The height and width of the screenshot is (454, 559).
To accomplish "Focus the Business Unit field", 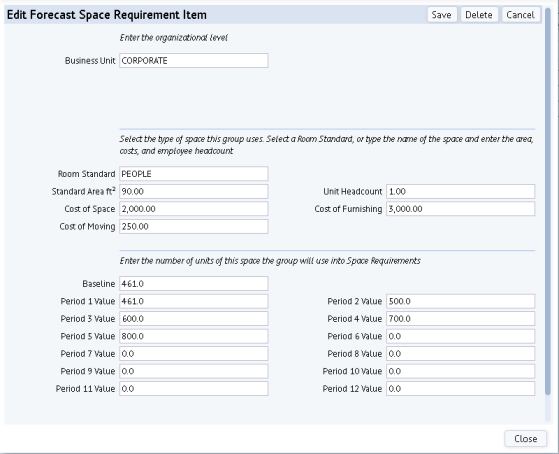I will (194, 61).
